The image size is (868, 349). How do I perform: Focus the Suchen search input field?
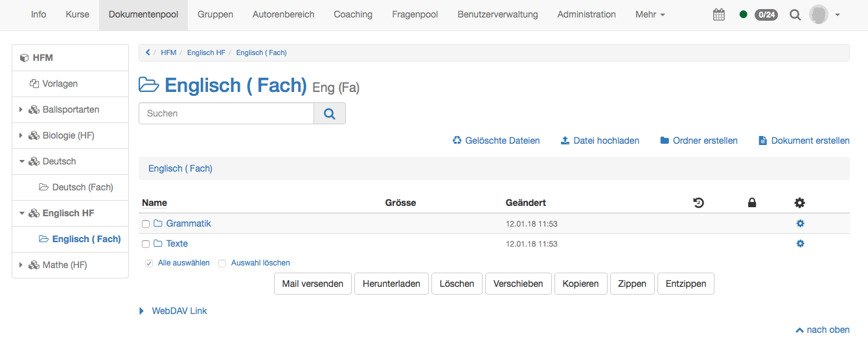(x=226, y=113)
